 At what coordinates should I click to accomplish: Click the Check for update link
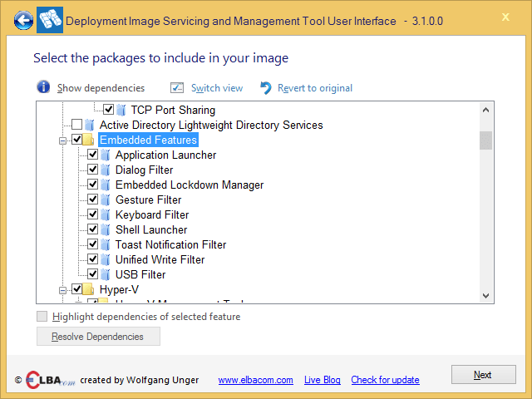[385, 380]
